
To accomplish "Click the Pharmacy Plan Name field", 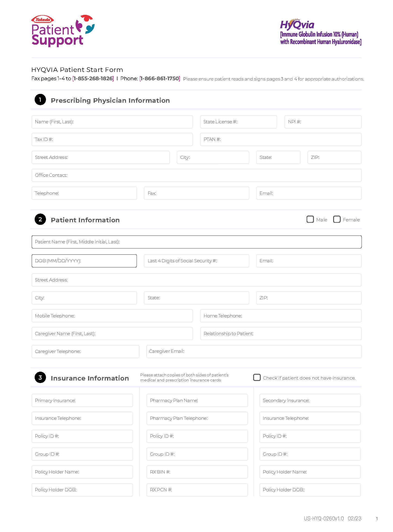I will point(197,401).
